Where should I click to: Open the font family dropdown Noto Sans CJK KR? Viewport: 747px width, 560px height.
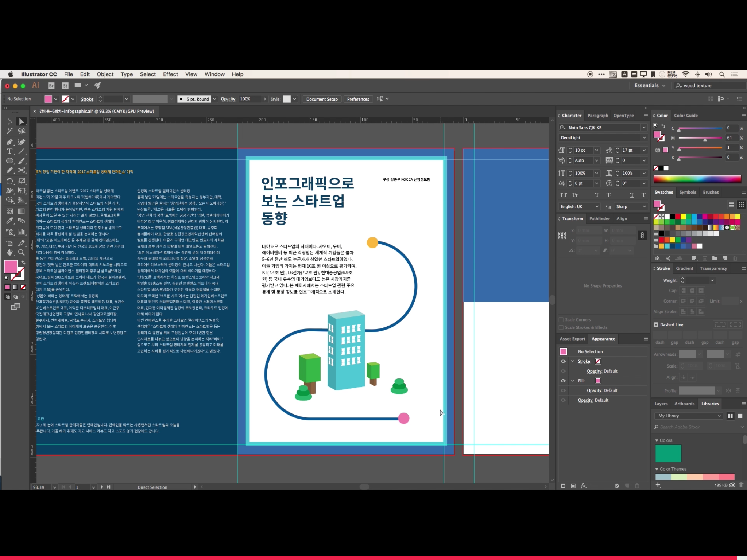tap(644, 128)
